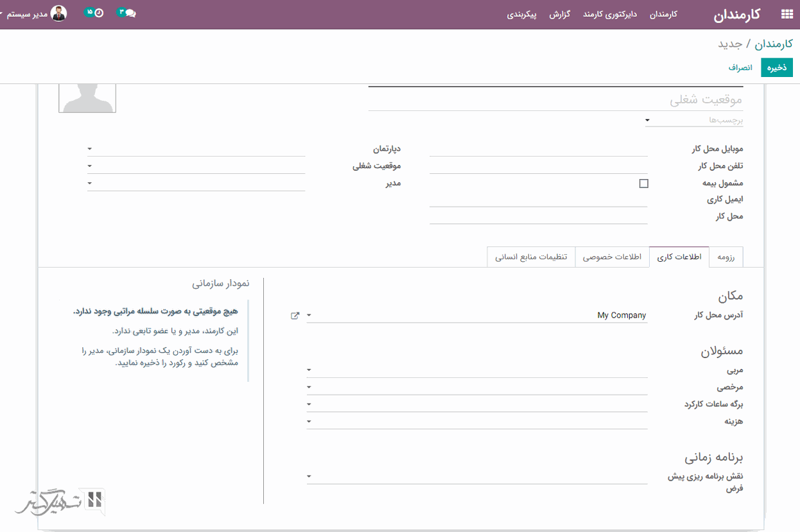
Task: Click the کارمندان breadcrumb link
Action: click(773, 44)
